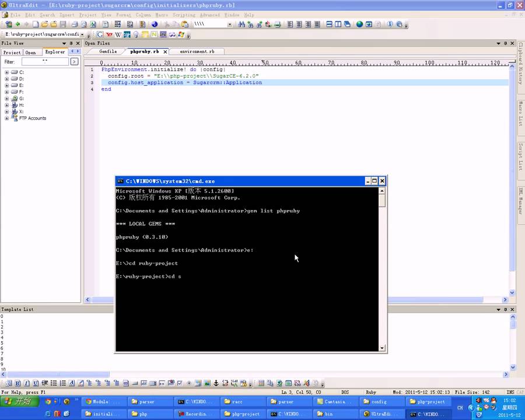This screenshot has height=420, width=525.
Task: Expand the FTP Accounts node
Action: click(x=6, y=118)
